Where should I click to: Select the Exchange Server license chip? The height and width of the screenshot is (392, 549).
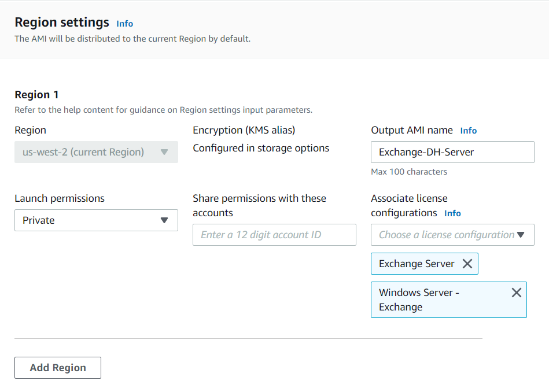tap(417, 263)
